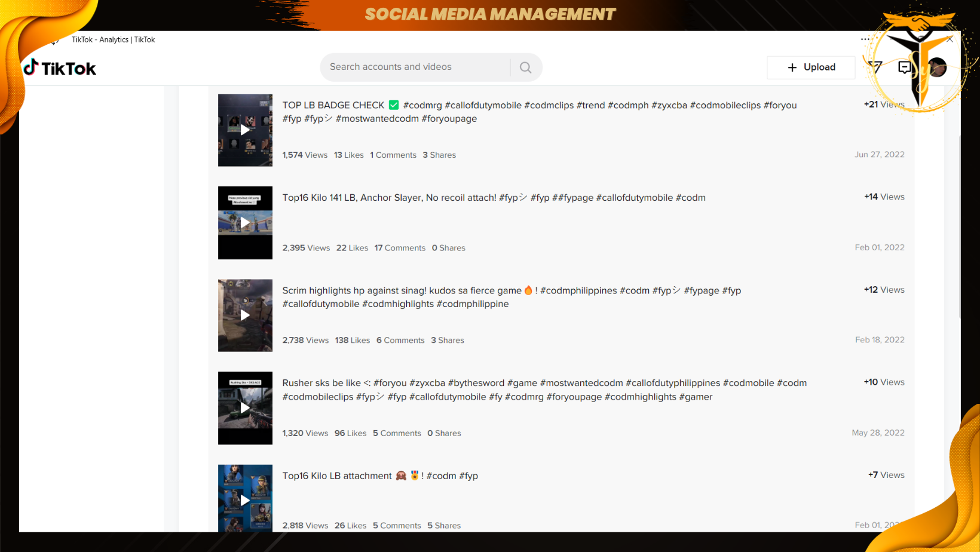Click the '26 Likes' stat
Screen dimensions: 980x552
pos(351,526)
